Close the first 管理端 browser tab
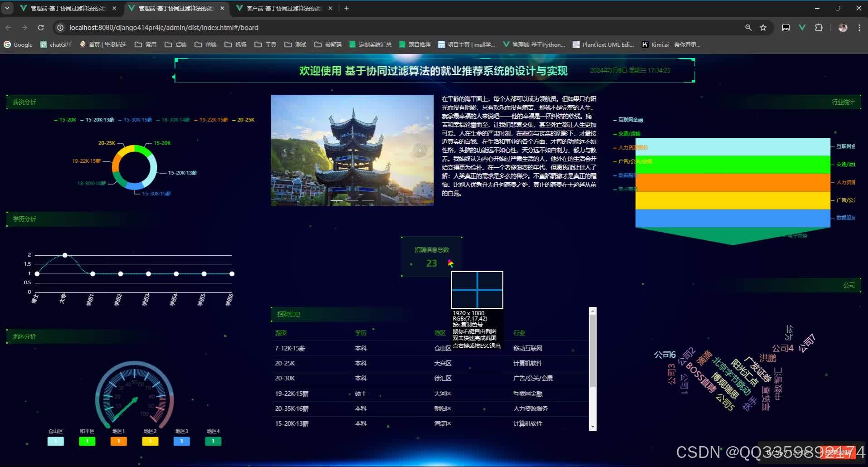Image resolution: width=868 pixels, height=467 pixels. click(114, 8)
